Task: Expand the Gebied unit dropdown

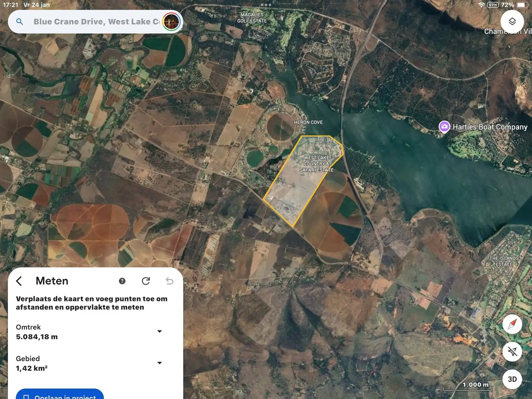Action: [160, 363]
